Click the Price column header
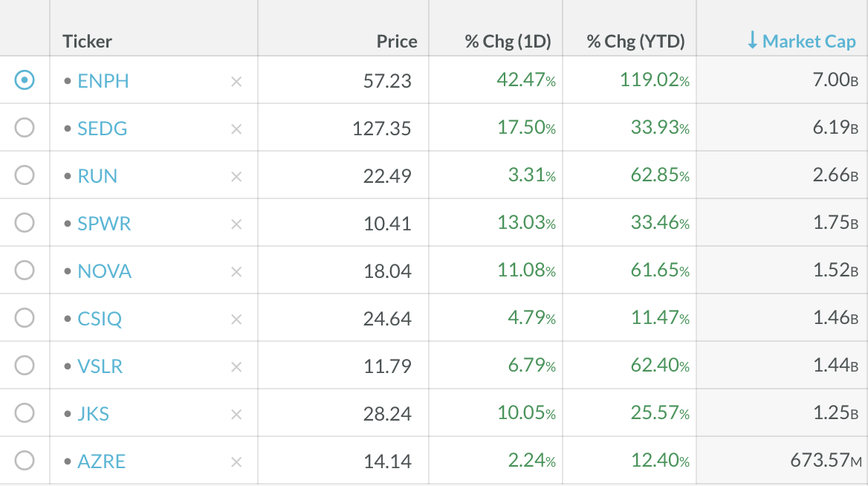Image resolution: width=868 pixels, height=486 pixels. [x=397, y=42]
